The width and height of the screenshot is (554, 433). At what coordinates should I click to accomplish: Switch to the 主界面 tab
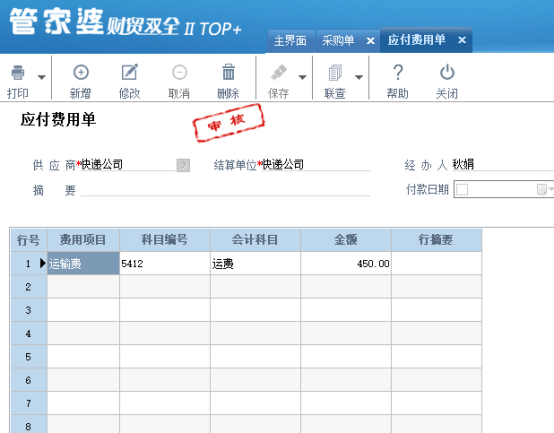click(x=290, y=41)
